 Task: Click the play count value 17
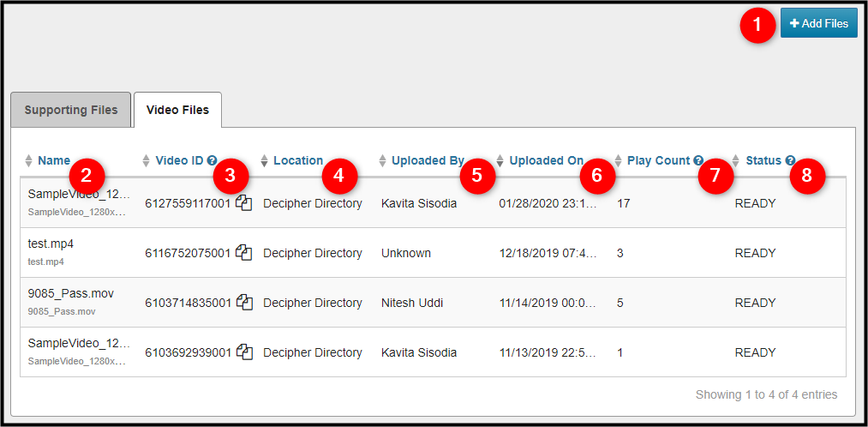pos(623,203)
